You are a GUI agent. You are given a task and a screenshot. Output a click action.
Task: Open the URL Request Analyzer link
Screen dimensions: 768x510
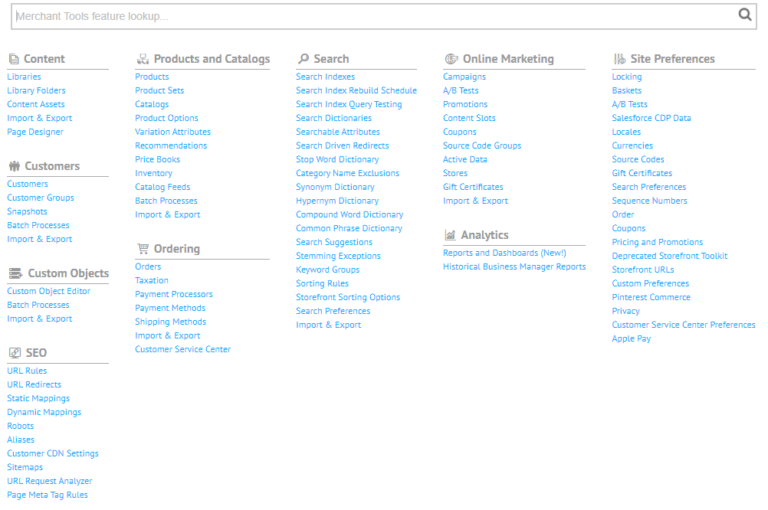(x=47, y=481)
